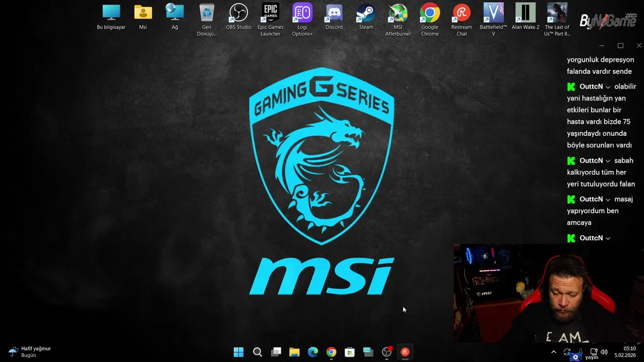Click the volume speaker tray icon
Screen dimensions: 644x362
coord(604,352)
